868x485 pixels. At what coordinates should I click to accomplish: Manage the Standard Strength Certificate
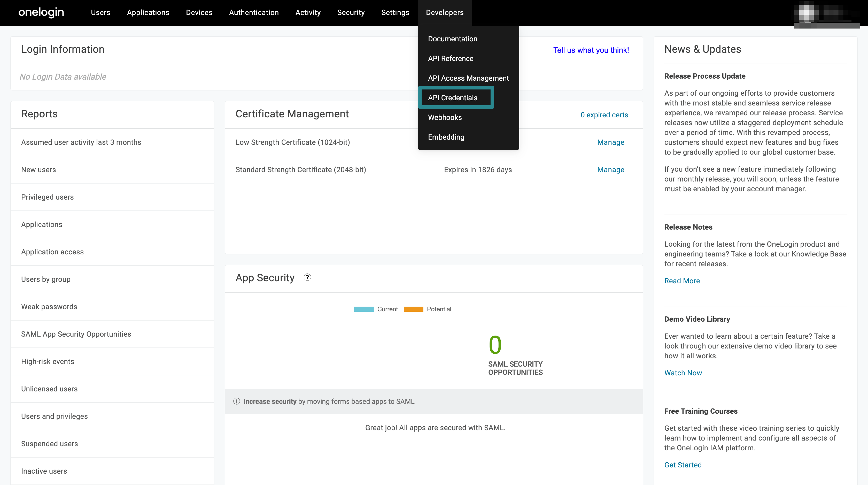[610, 170]
